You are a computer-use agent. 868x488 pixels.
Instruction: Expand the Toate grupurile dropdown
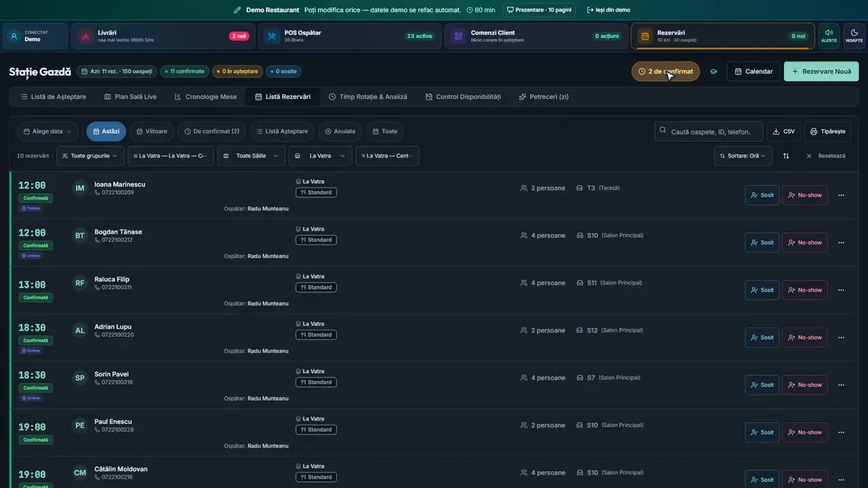pyautogui.click(x=90, y=156)
